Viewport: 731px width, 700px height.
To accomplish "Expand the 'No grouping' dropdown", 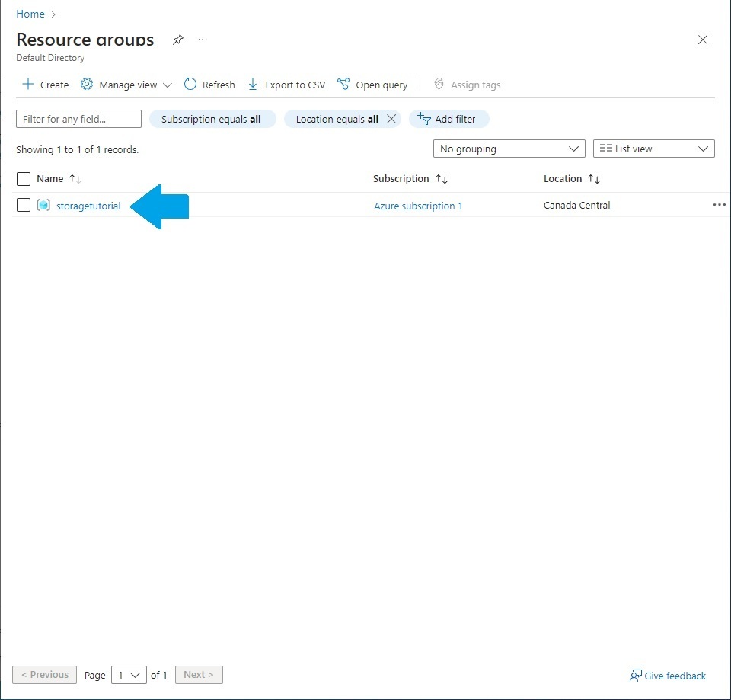I will click(x=509, y=149).
